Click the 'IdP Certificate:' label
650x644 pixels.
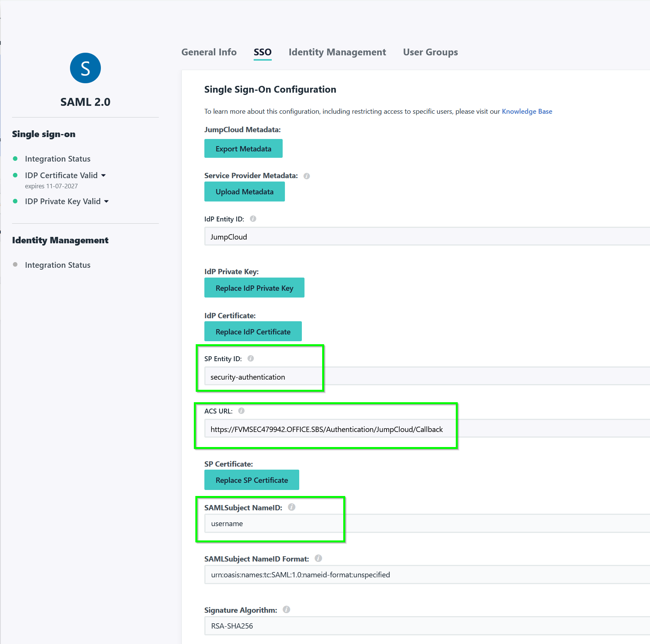(x=230, y=316)
